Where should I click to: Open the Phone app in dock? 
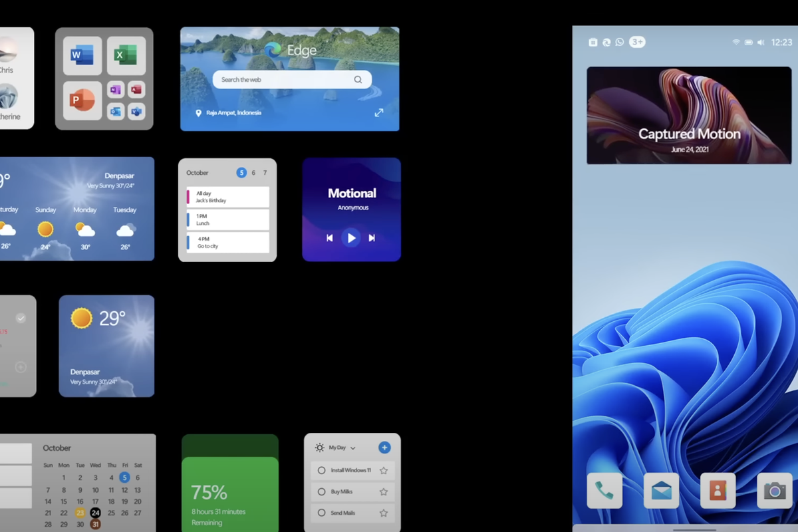tap(604, 491)
